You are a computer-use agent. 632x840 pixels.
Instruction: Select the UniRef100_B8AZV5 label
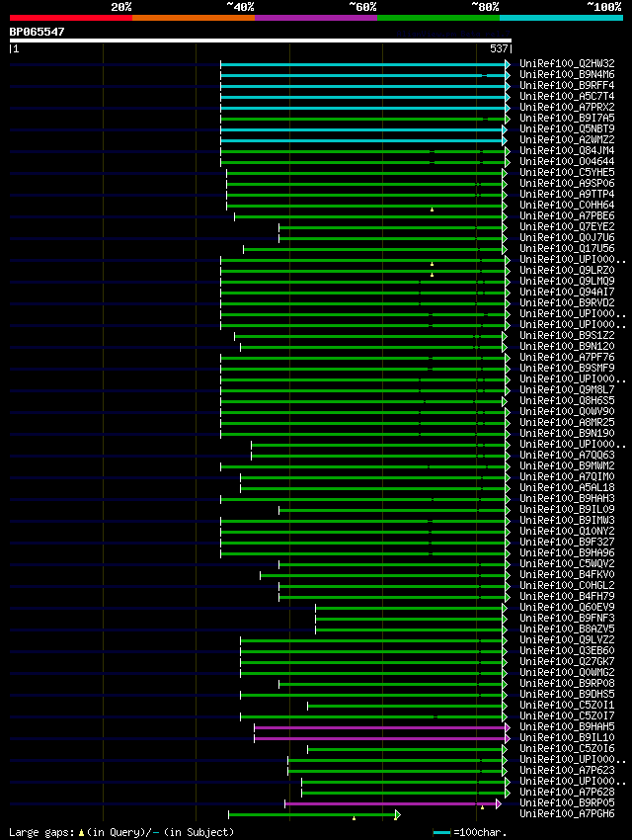click(x=567, y=629)
